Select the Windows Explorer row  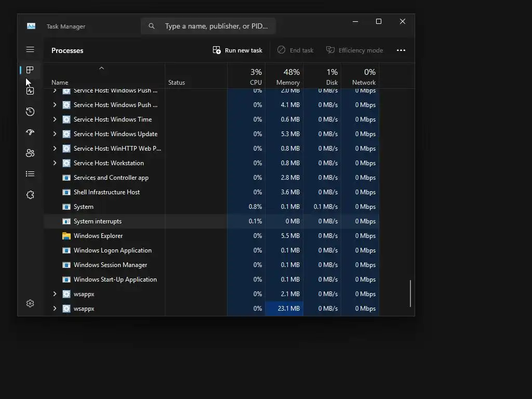(x=211, y=236)
